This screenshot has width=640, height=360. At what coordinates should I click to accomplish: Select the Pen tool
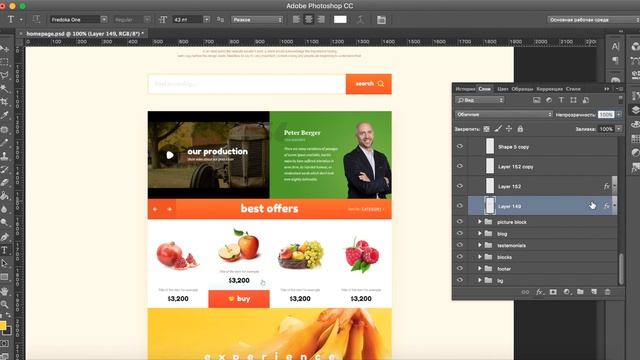pyautogui.click(x=4, y=237)
